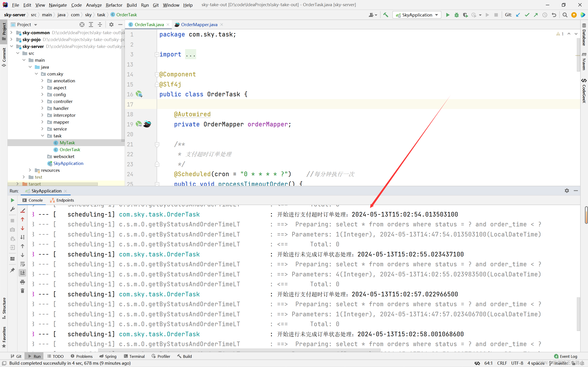Click the clear console trash icon
This screenshot has width=588, height=367.
pos(23,291)
